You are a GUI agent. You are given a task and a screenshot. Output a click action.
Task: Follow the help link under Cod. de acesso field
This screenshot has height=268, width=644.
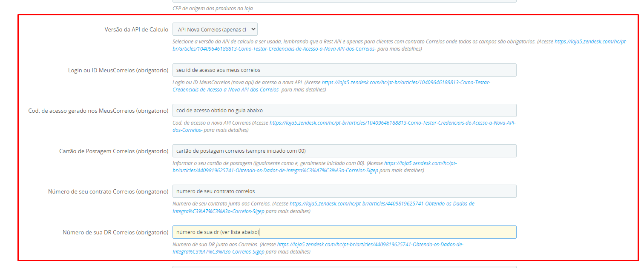344,126
